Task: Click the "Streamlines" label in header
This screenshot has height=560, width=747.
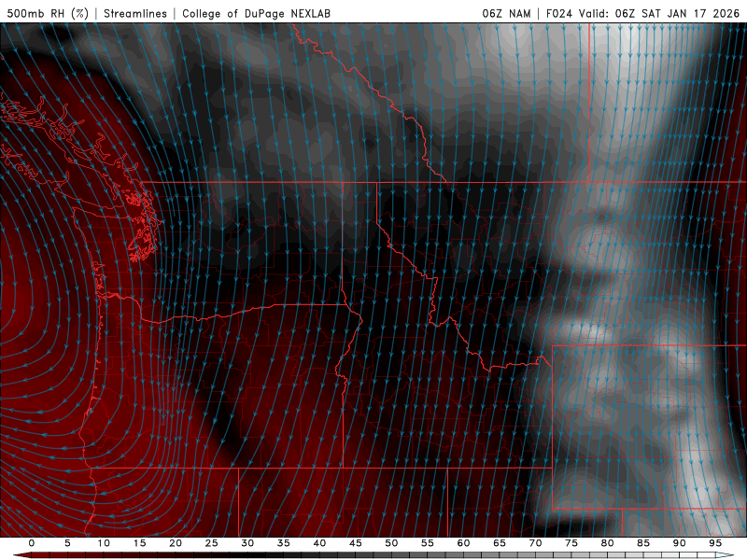Action: point(135,13)
